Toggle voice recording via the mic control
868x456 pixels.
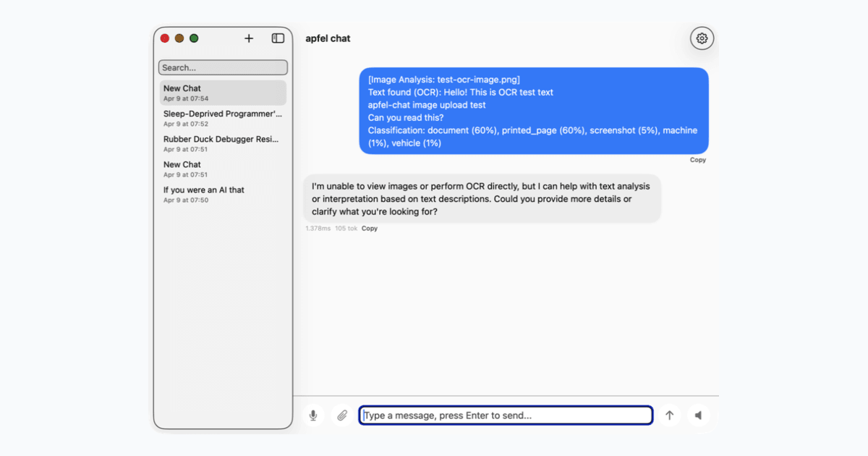(313, 415)
